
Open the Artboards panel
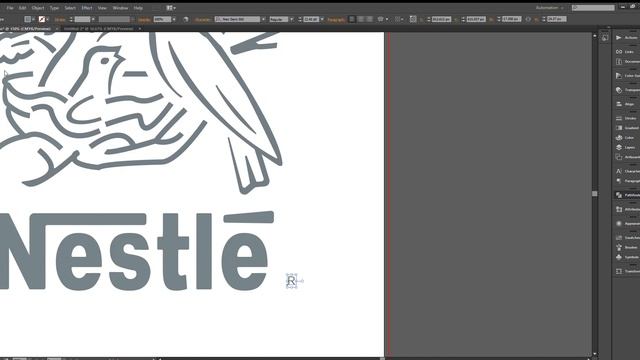click(627, 157)
